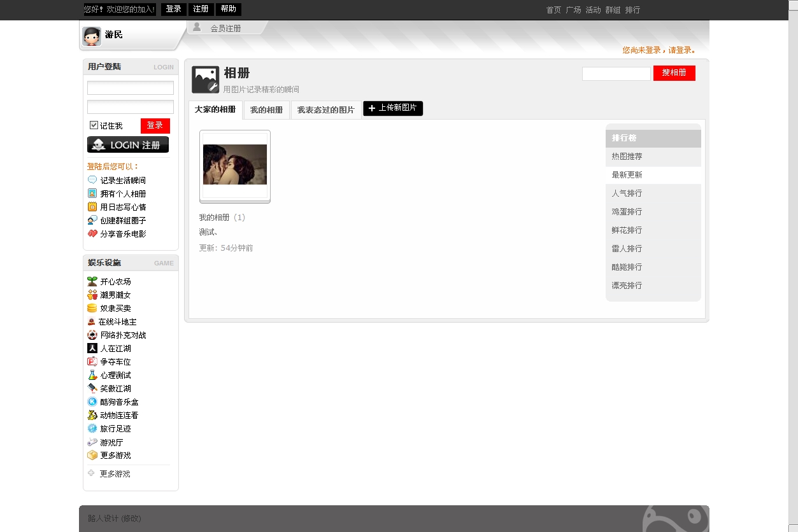The height and width of the screenshot is (532, 798).
Task: Click the 路人设计 (修改) footer text
Action: tap(115, 519)
